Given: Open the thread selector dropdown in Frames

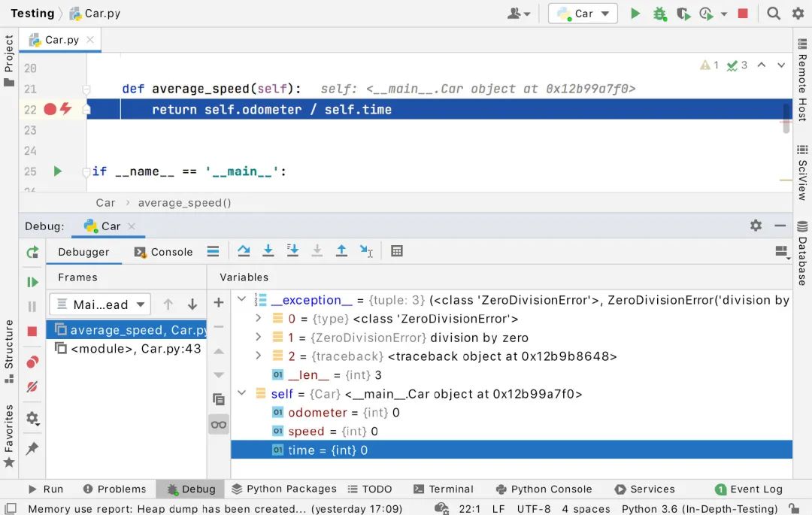Looking at the screenshot, I should 100,304.
